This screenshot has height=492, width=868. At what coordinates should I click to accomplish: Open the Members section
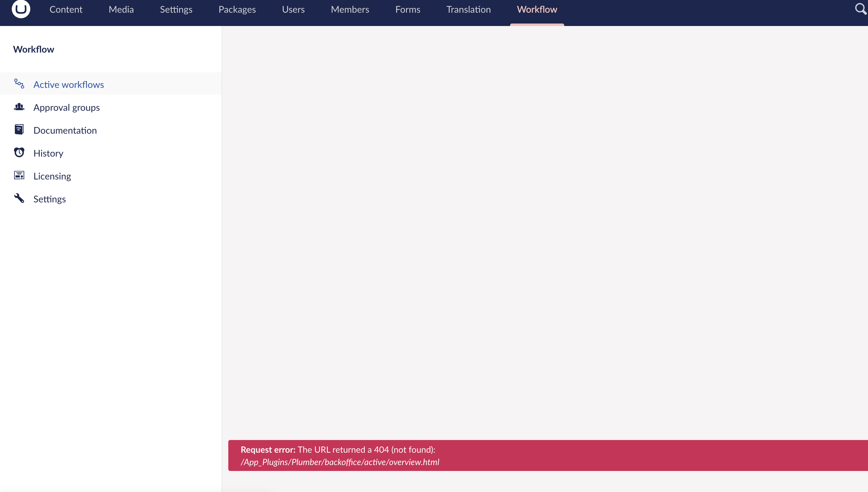[x=350, y=10]
